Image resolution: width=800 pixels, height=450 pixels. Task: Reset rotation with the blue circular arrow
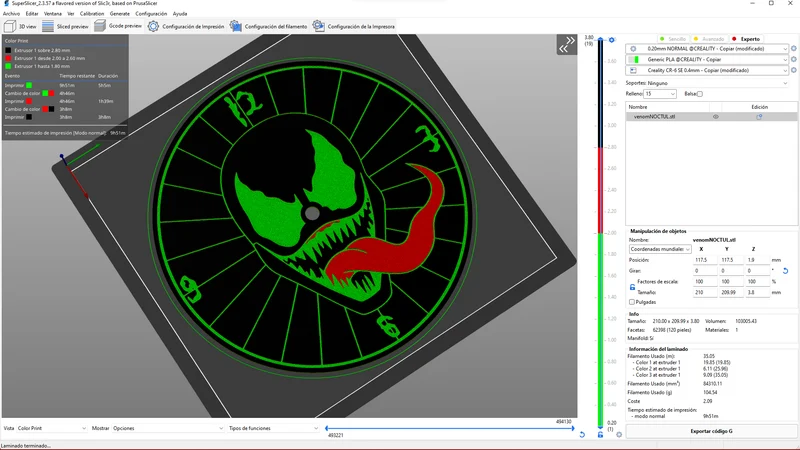coord(786,271)
